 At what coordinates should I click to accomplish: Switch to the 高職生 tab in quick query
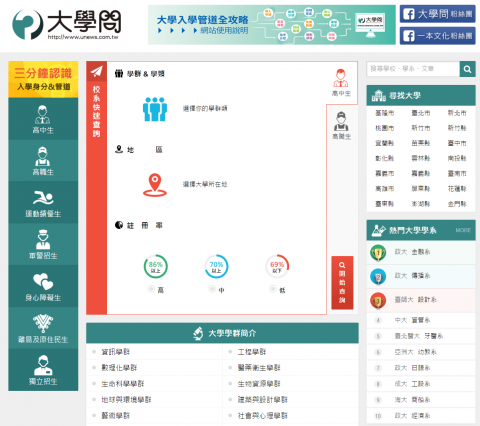coord(341,125)
